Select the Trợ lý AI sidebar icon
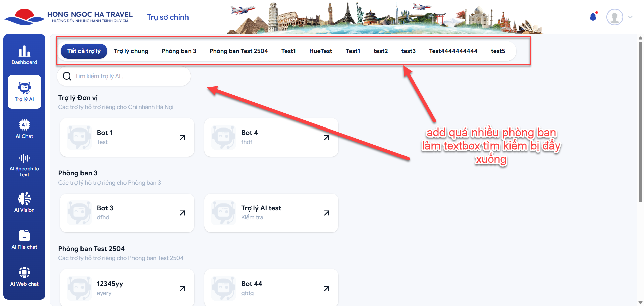 pyautogui.click(x=24, y=92)
